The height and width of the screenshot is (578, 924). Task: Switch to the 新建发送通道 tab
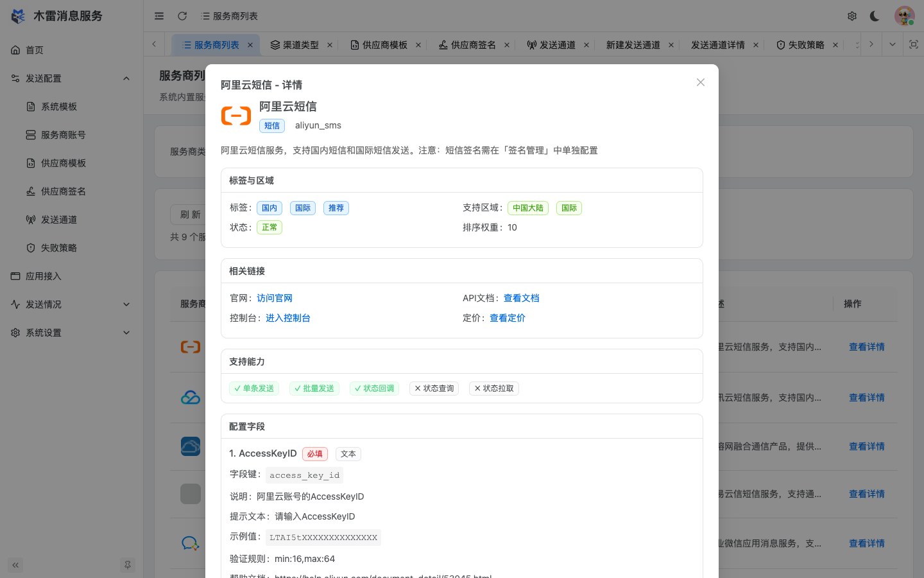(x=633, y=45)
